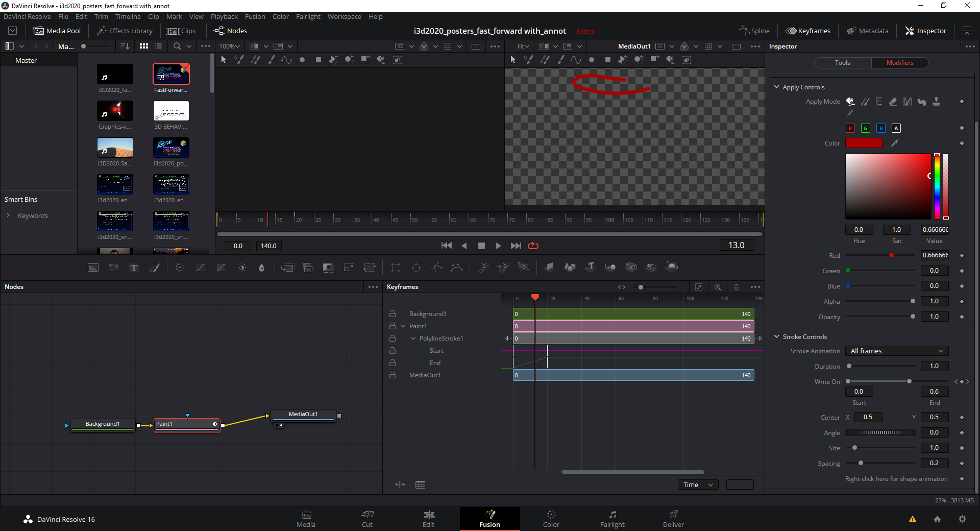This screenshot has height=531, width=980.
Task: Add an Ellipse mask node
Action: pyautogui.click(x=416, y=267)
